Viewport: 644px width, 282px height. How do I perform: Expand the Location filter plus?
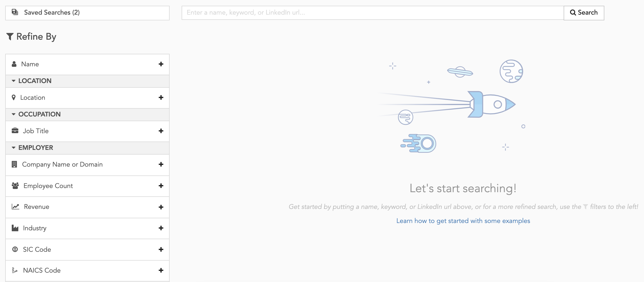161,97
